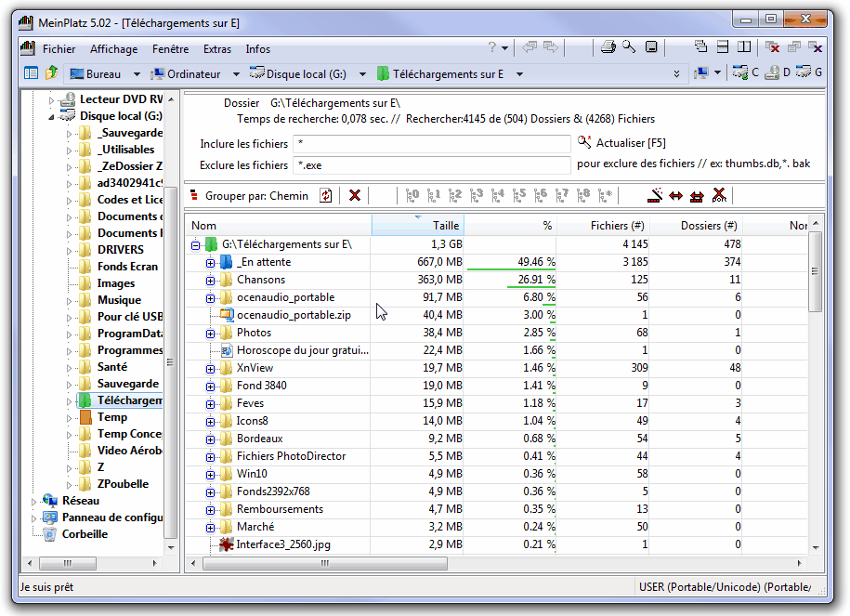Click the Corbeille recycle bin item
Screen dimensions: 850x616
click(85, 534)
